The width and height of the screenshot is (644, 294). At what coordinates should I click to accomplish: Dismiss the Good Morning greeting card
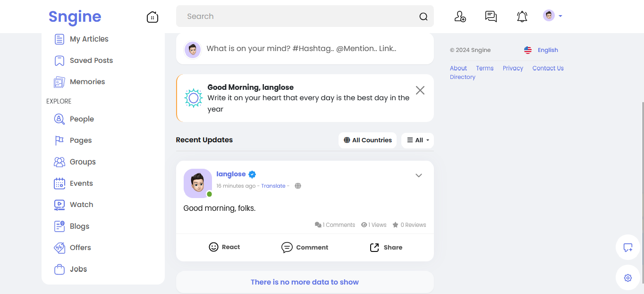(420, 90)
